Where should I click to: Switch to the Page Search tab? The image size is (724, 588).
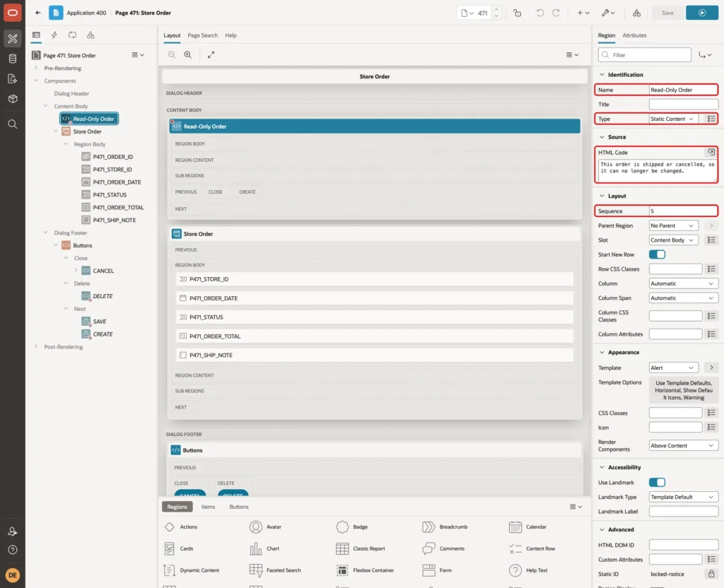202,35
